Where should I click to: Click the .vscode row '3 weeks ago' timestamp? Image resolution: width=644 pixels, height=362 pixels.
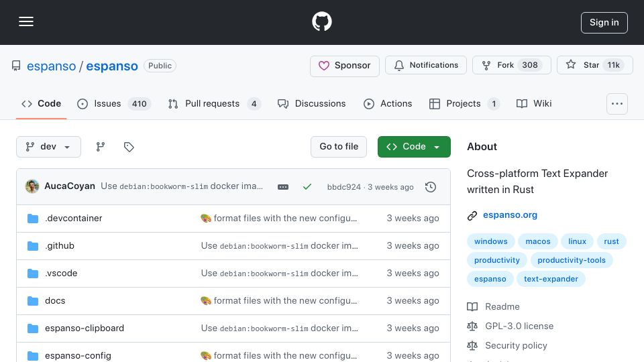point(413,274)
